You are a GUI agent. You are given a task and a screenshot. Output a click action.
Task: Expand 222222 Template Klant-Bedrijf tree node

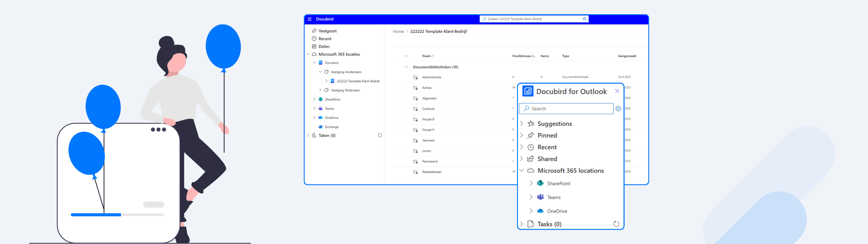326,81
